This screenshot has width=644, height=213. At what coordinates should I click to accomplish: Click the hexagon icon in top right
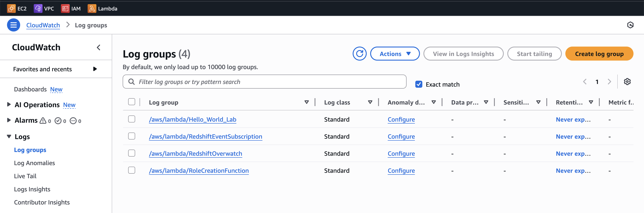coord(630,25)
